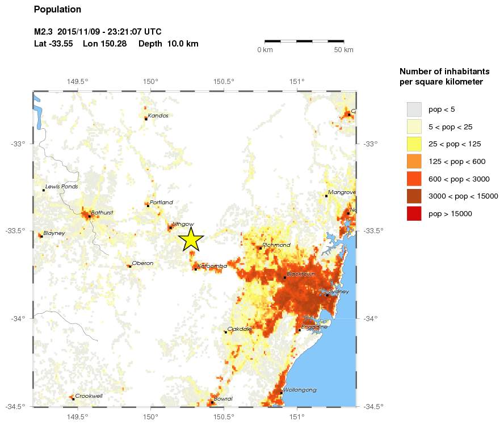Click the 'pop > 15000' legend label text
This screenshot has height=425, width=504.
(450, 214)
